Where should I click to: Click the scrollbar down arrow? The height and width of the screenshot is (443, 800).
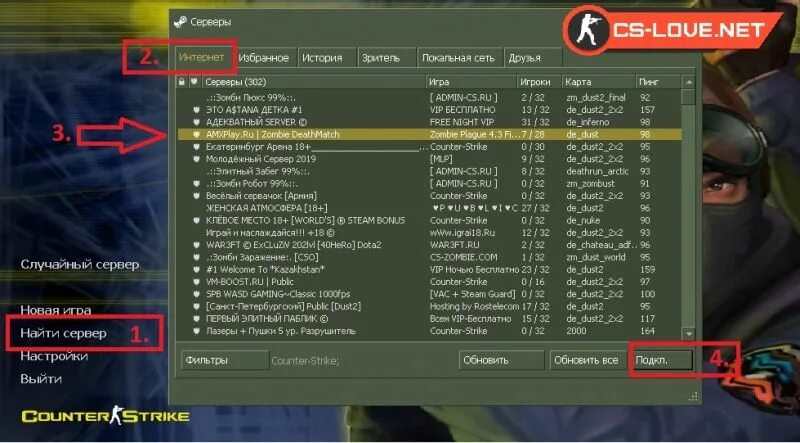point(689,333)
